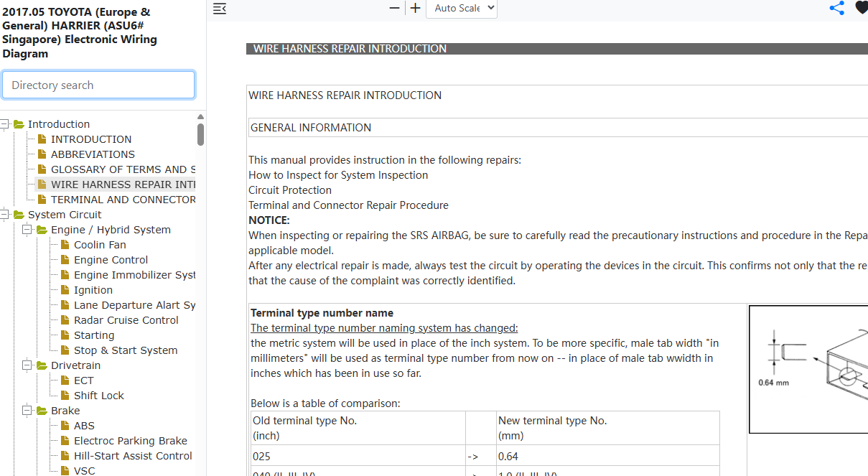868x476 pixels.
Task: Click the 'Terminal type number name' heading
Action: 322,313
